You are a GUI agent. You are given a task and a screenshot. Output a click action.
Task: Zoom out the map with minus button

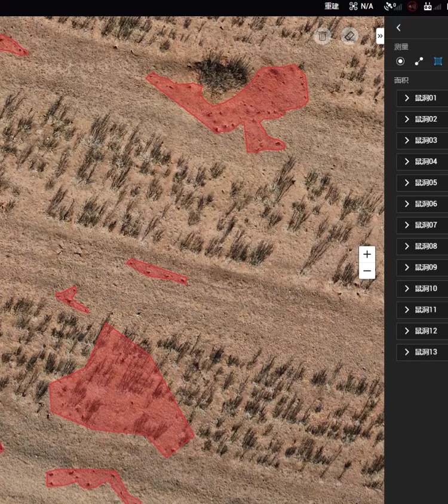(x=367, y=271)
